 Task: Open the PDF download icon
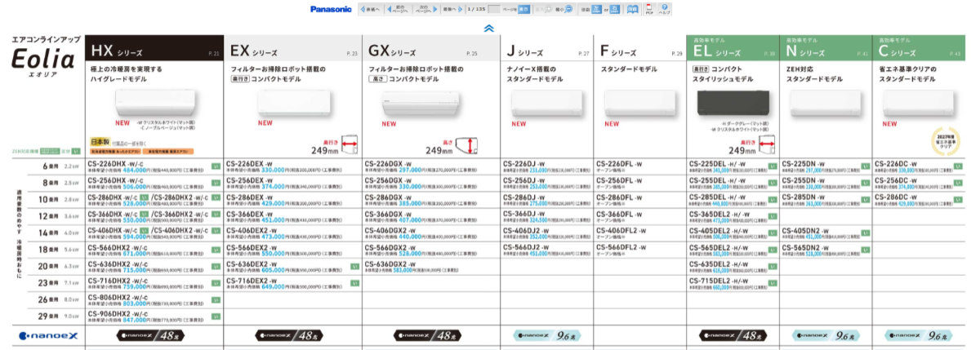(x=650, y=9)
